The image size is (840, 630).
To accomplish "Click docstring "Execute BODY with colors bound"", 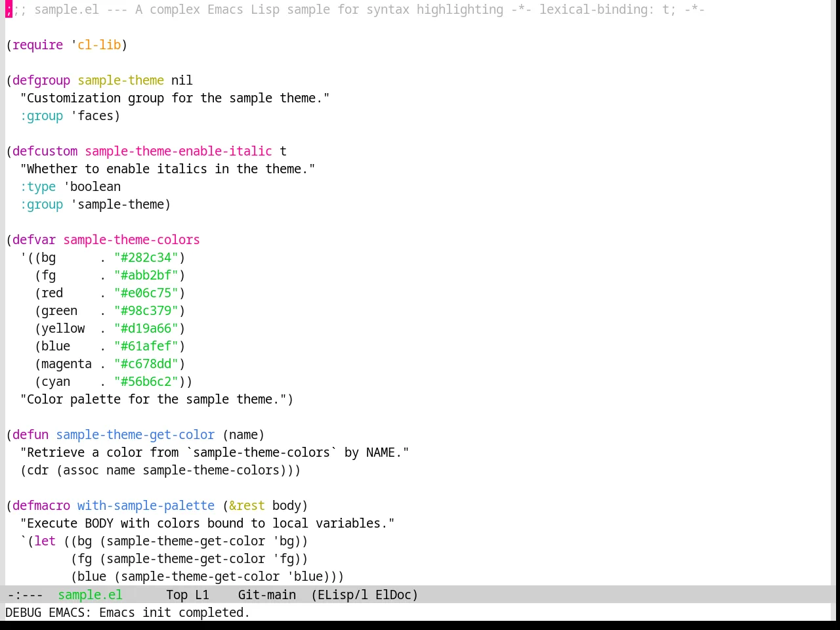I will tap(207, 523).
